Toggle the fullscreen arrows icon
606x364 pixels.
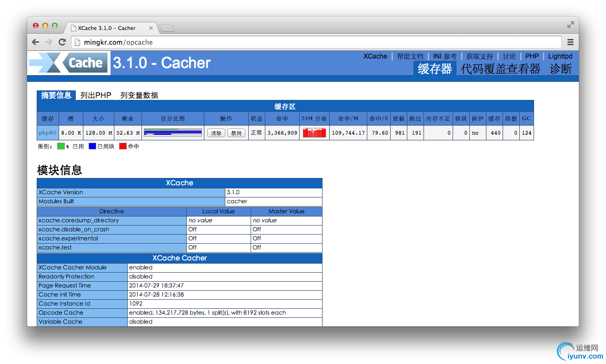[x=570, y=25]
